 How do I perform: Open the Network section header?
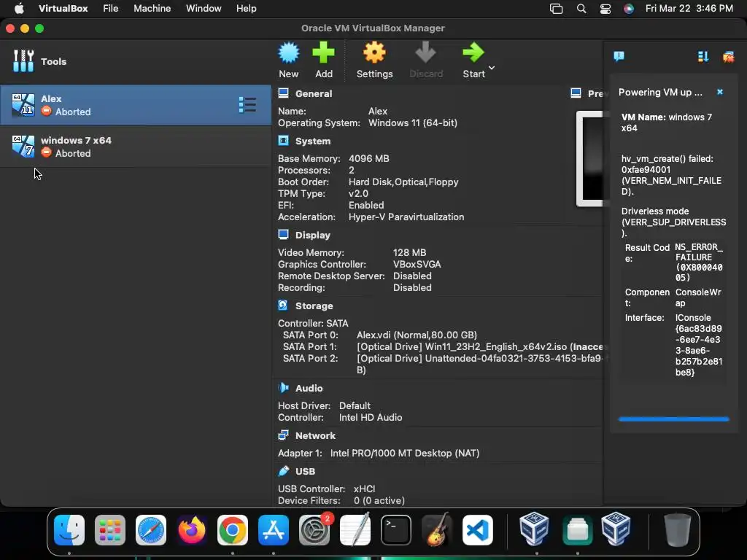click(x=315, y=436)
